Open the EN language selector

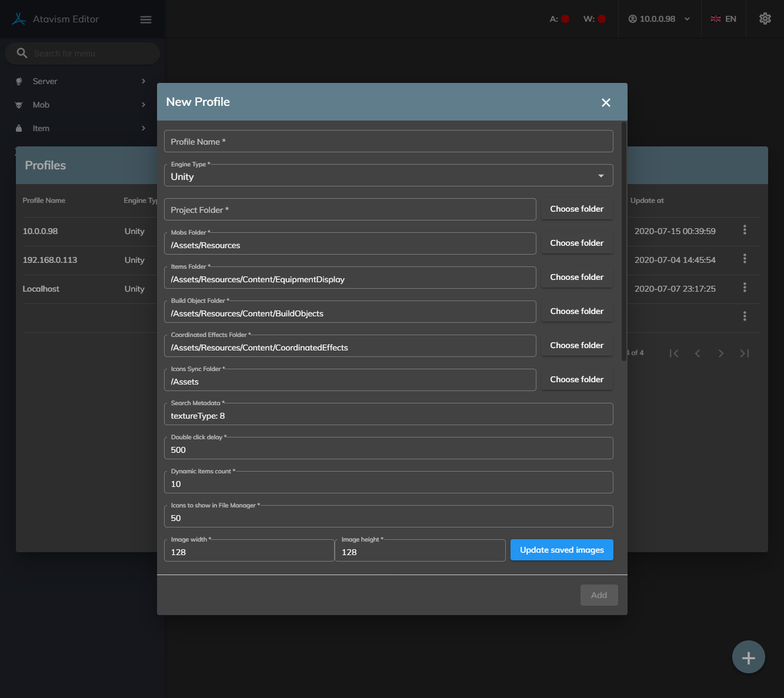tap(723, 19)
